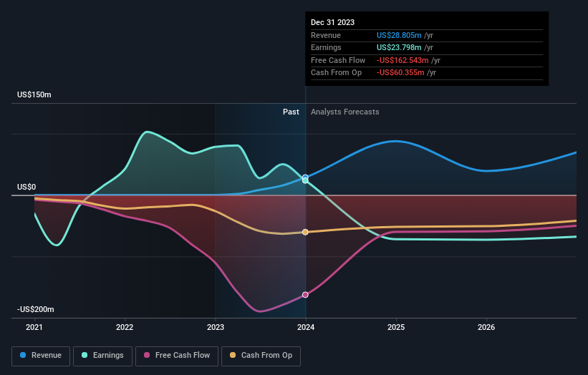Click the Past label on chart
Viewport: 588px width, 375px height.
[291, 112]
